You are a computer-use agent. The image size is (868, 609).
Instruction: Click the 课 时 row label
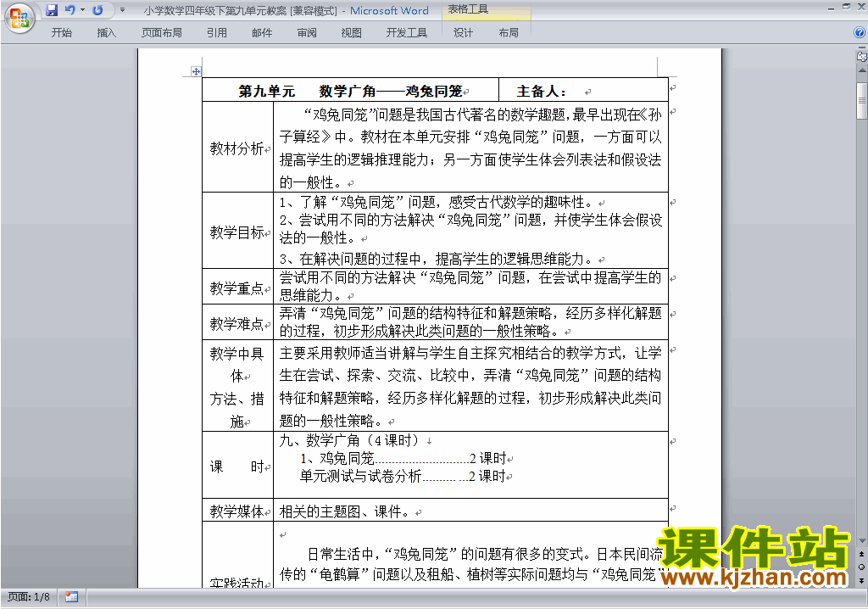(x=237, y=467)
